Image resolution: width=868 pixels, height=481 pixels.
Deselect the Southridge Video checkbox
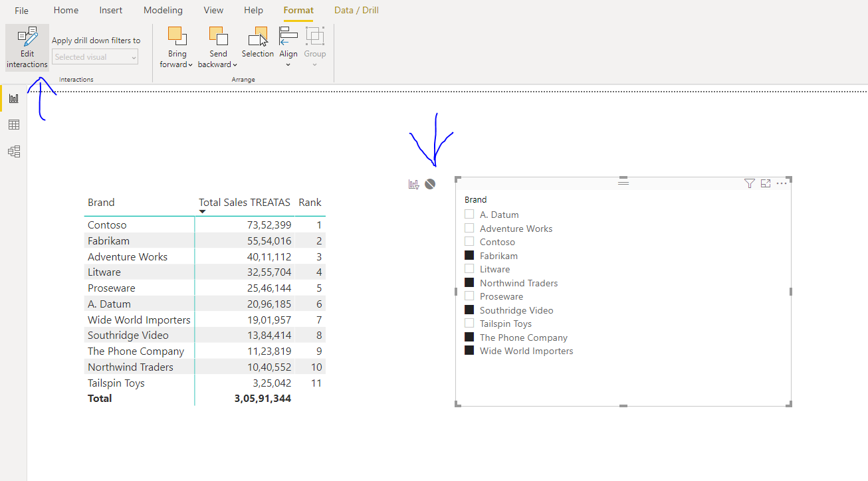(x=469, y=310)
